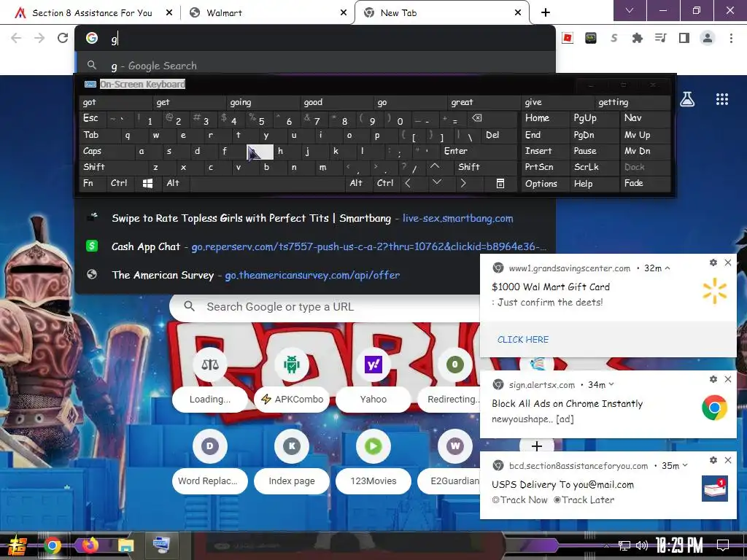Open the Yahoo shortcut
Screen dimensions: 747x560
point(373,379)
